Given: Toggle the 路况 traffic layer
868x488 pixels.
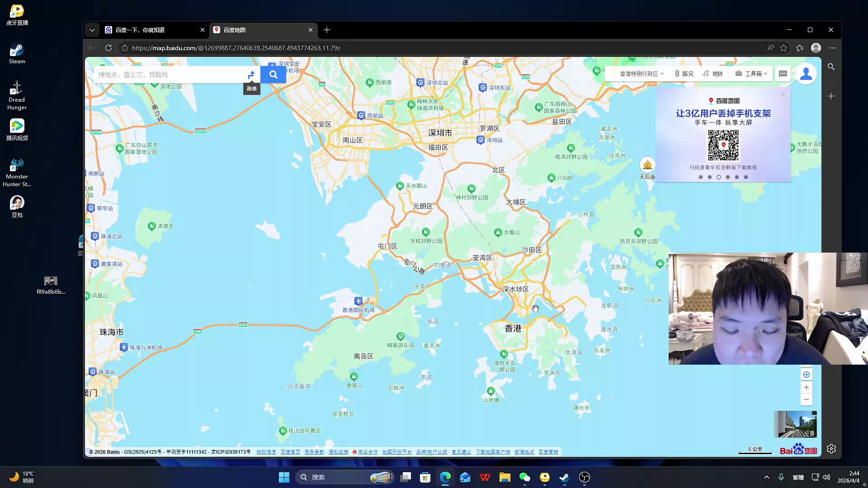Looking at the screenshot, I should coord(684,74).
